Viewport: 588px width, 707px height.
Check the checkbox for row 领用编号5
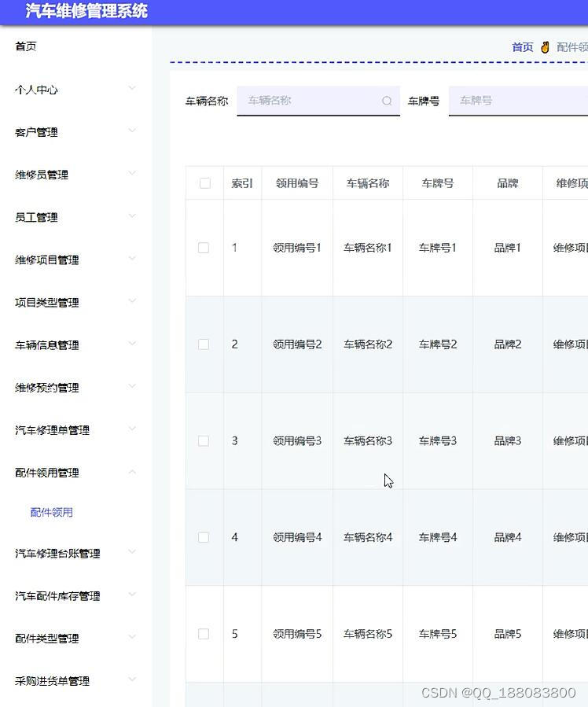(204, 634)
